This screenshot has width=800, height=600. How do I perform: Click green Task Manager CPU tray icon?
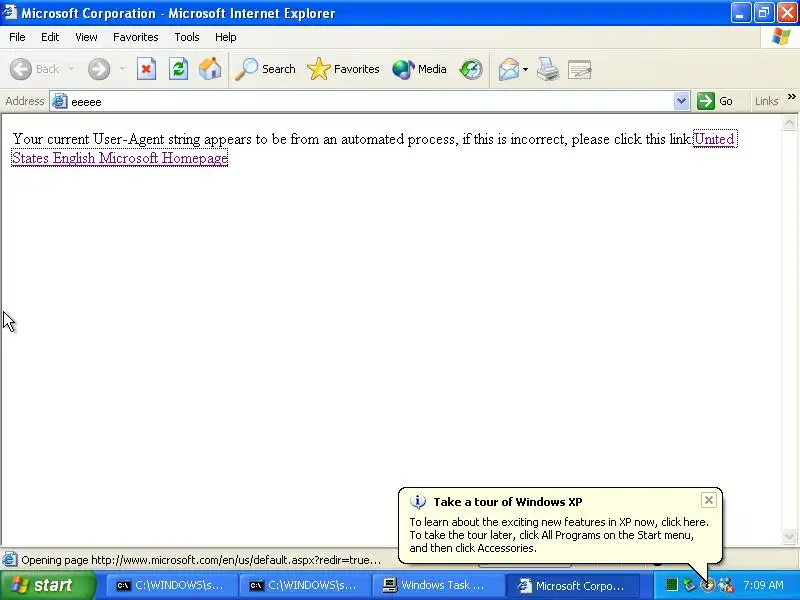pos(671,585)
